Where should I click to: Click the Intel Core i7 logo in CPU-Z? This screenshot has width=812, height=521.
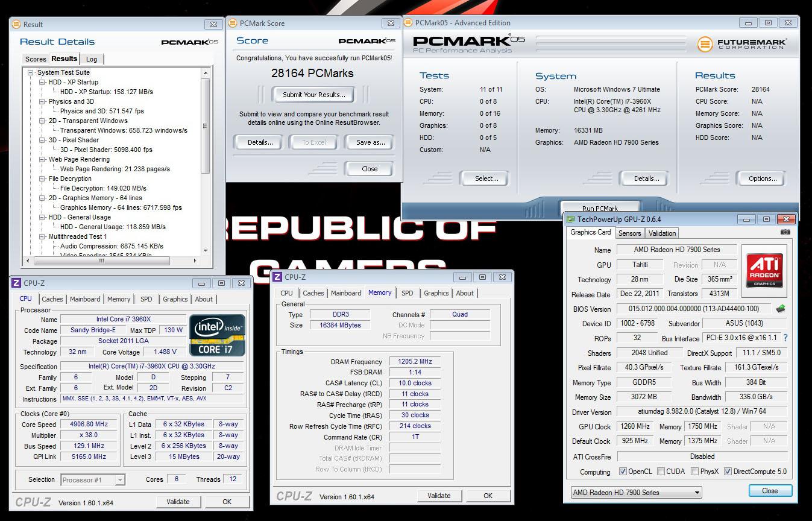[218, 335]
